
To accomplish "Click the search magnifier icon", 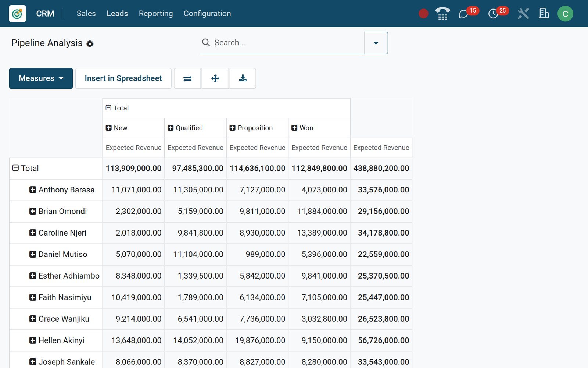I will [x=206, y=43].
